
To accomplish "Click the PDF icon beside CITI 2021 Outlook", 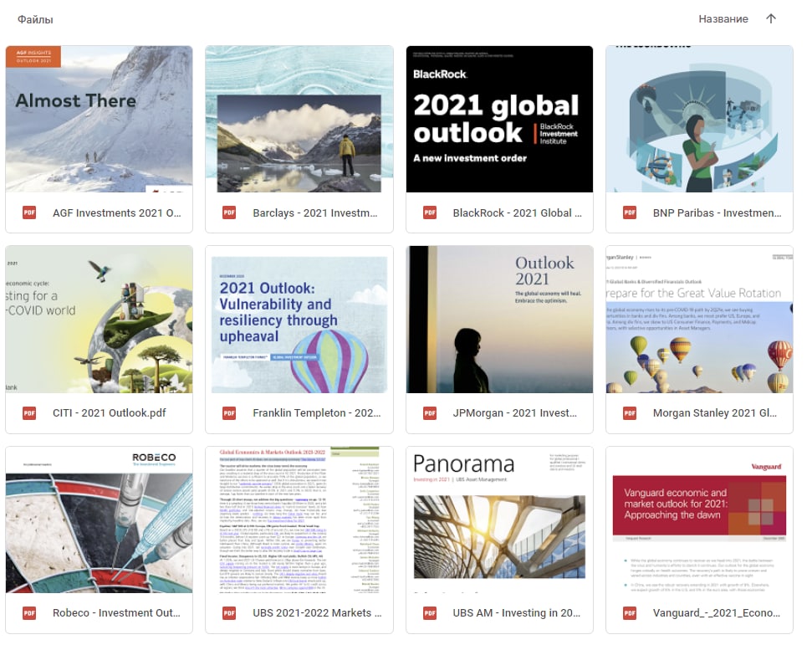I will [29, 413].
